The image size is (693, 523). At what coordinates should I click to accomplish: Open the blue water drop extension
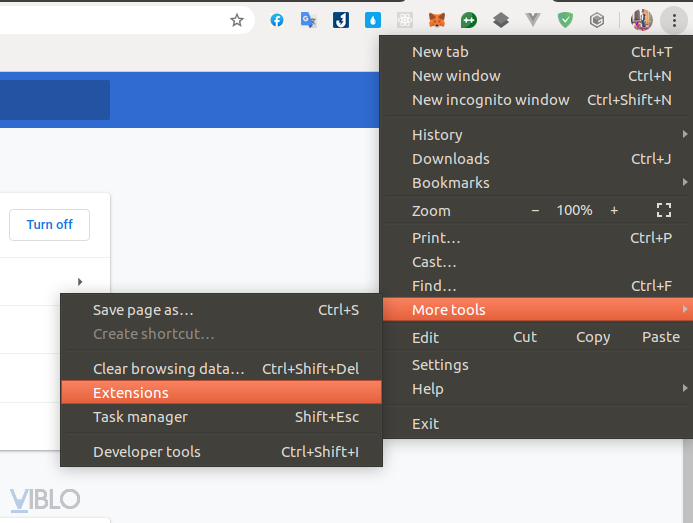[x=373, y=20]
